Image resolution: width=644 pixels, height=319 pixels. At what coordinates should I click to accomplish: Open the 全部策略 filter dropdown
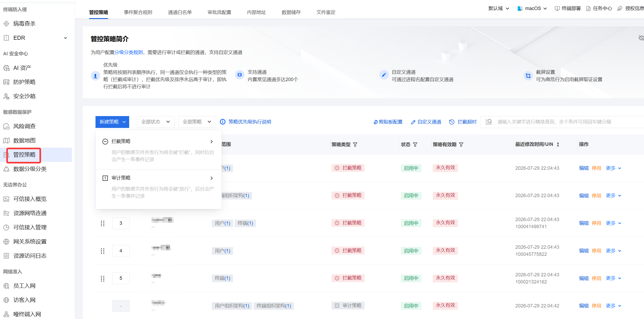pyautogui.click(x=197, y=122)
